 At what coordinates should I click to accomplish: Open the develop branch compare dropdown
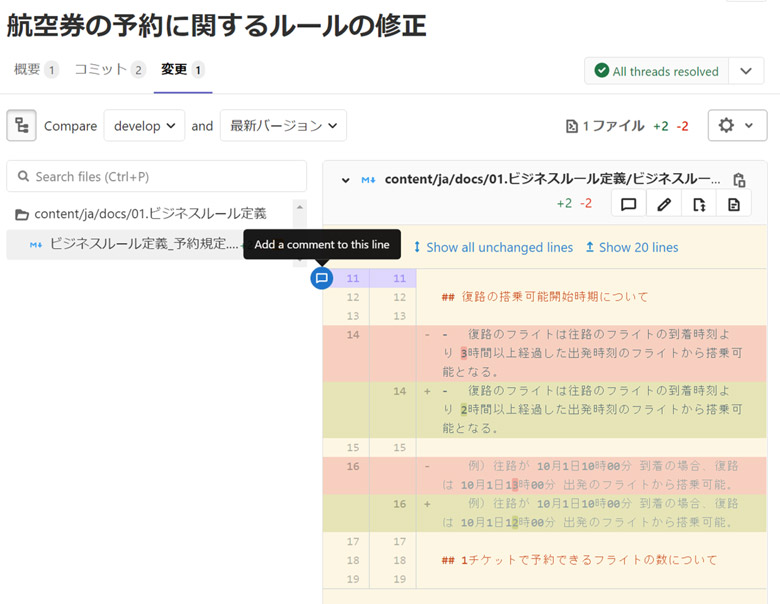[144, 125]
